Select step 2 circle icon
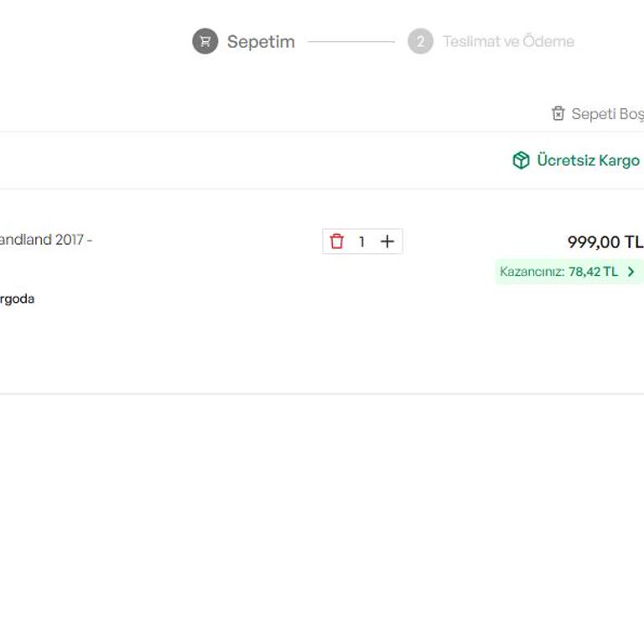Viewport: 644px width, 644px height. [x=420, y=41]
